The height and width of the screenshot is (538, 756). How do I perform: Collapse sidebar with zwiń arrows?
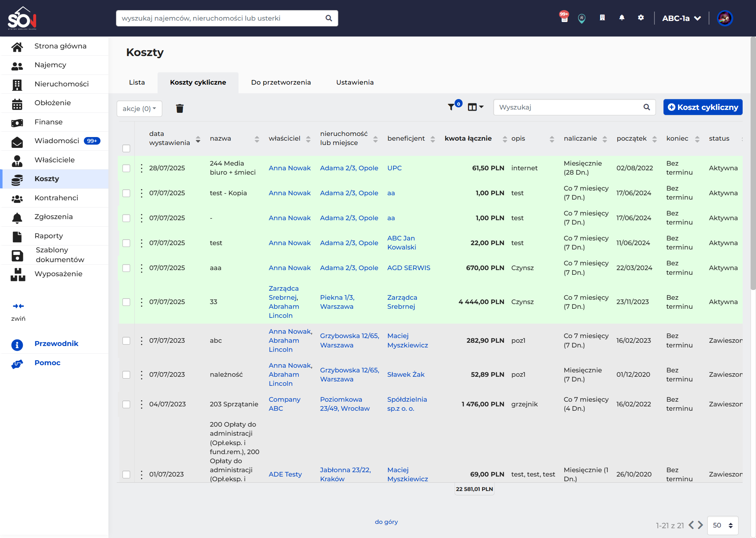18,306
